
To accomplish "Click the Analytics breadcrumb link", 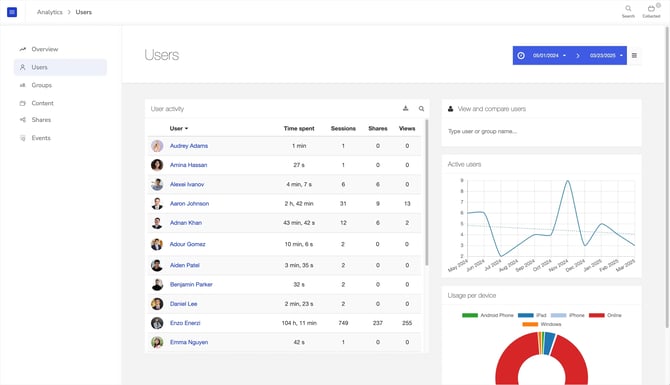I will (x=50, y=12).
